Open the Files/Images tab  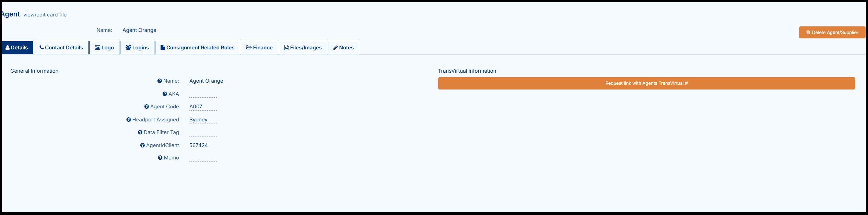point(303,48)
